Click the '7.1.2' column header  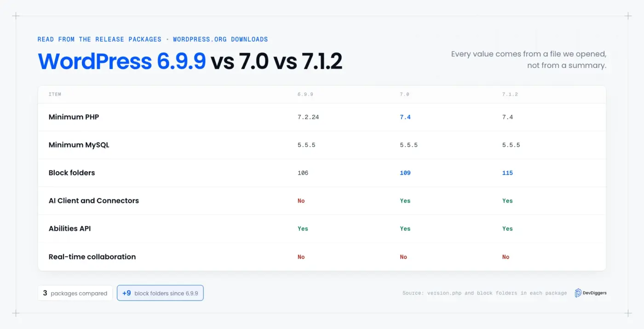[510, 94]
